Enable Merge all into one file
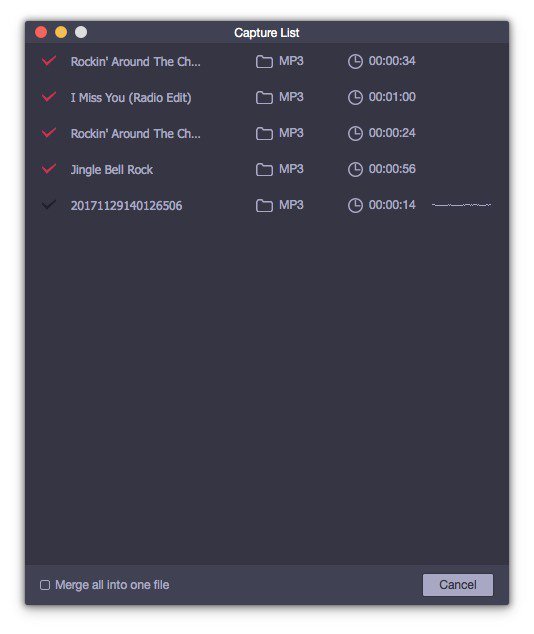The image size is (534, 634). pos(45,585)
